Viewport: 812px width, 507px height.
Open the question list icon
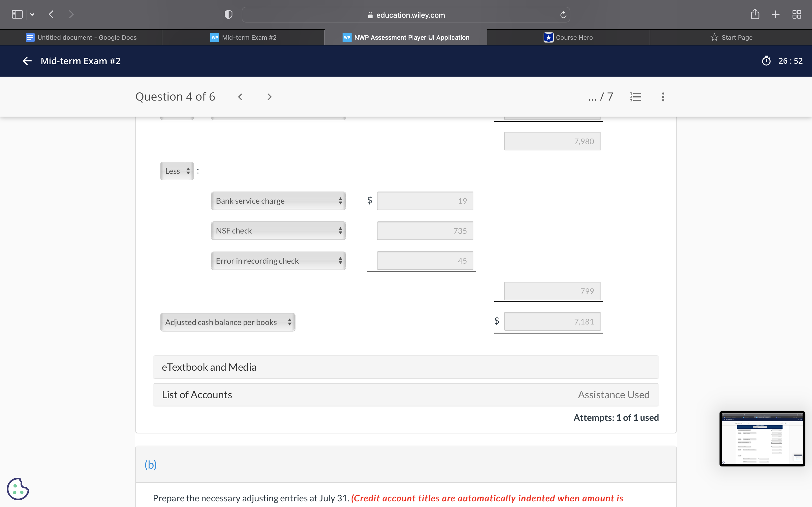coord(636,97)
